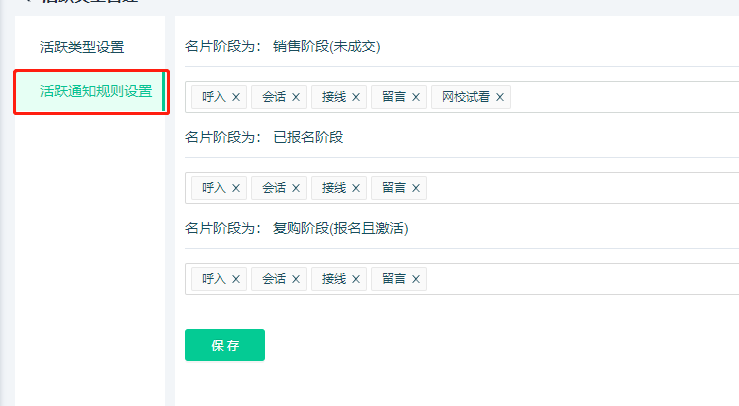Remove 呼入 tag from 已报名阶段 row

(x=236, y=188)
